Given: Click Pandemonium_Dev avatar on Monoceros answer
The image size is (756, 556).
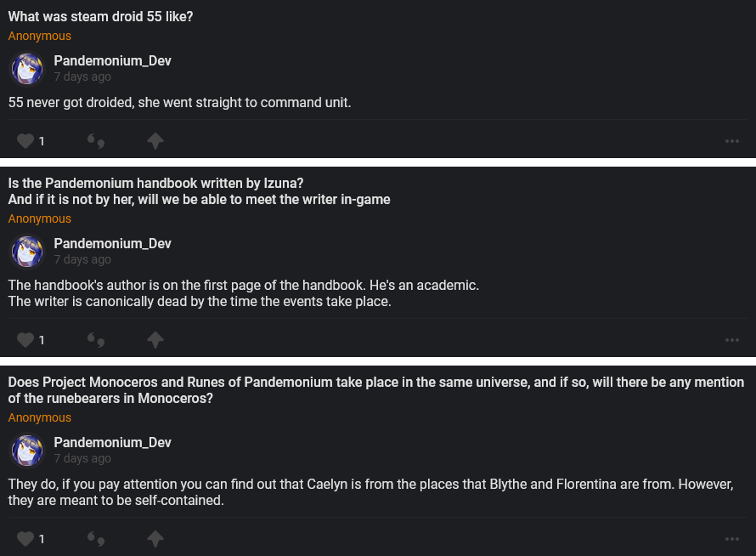Looking at the screenshot, I should (x=27, y=451).
